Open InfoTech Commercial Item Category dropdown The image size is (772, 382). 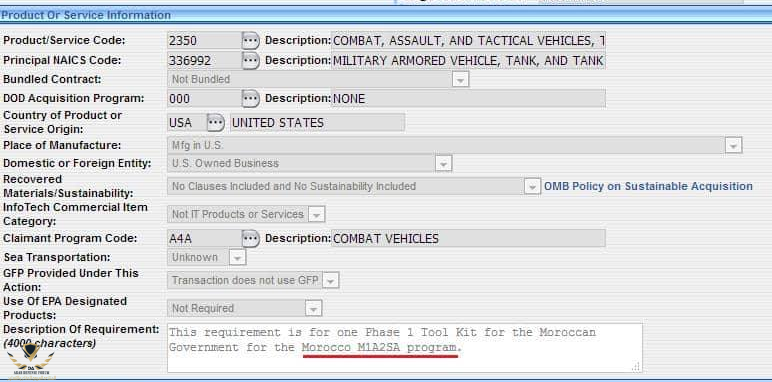(317, 215)
